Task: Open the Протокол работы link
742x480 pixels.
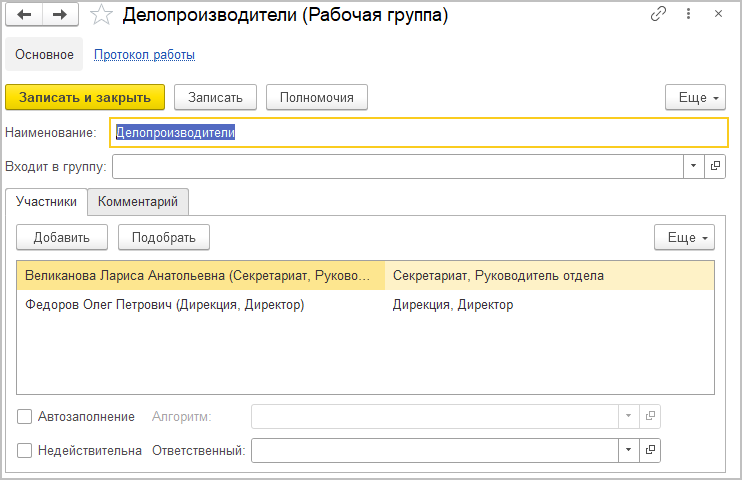Action: 144,55
